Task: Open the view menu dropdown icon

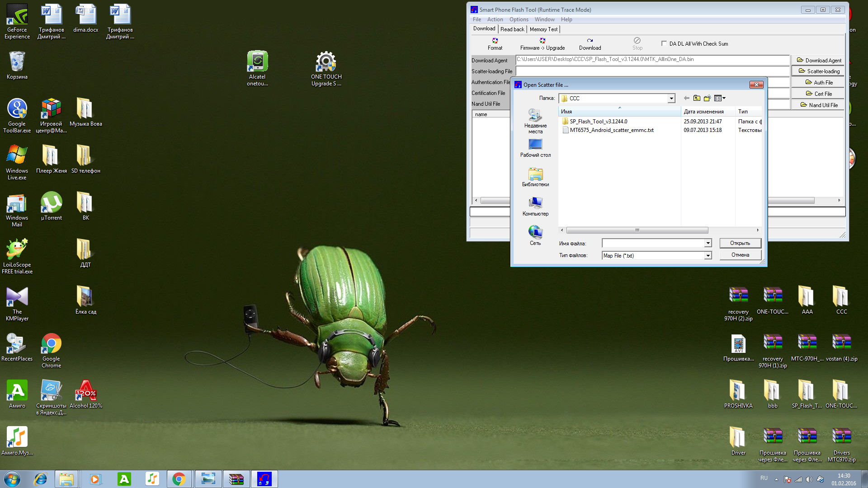Action: 720,98
